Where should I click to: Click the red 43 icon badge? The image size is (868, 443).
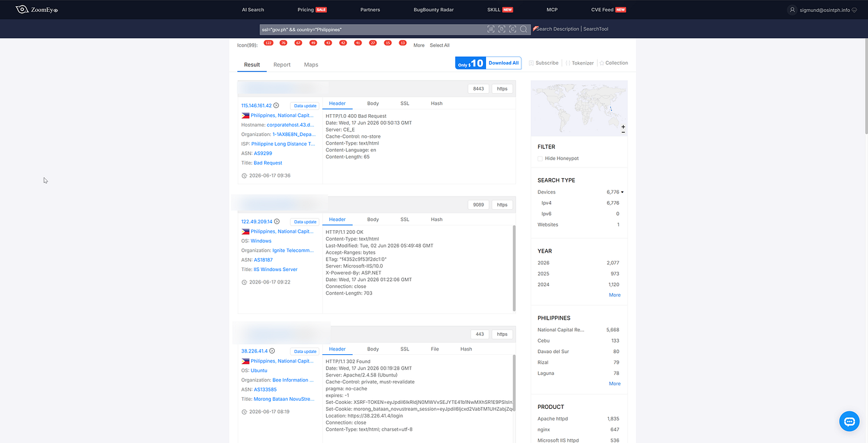[328, 43]
